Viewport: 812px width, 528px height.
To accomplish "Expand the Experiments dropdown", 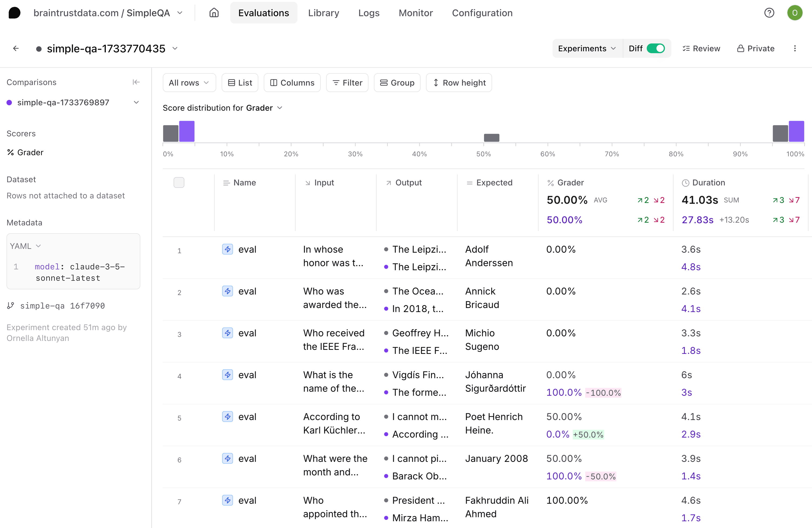I will point(587,48).
